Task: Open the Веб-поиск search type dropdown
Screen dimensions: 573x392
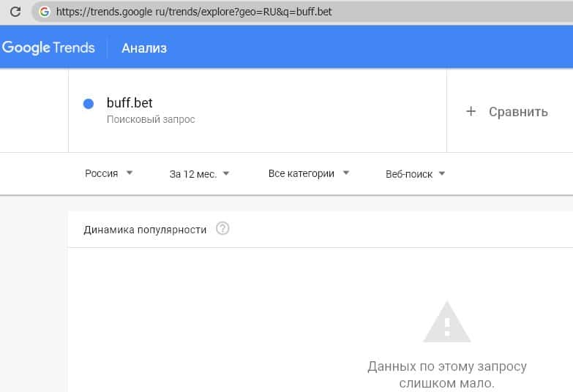Action: point(415,174)
